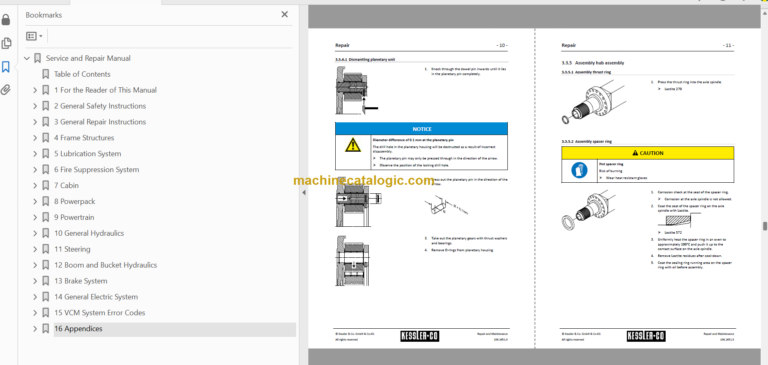Select 11 Steering bookmark

[x=72, y=249]
